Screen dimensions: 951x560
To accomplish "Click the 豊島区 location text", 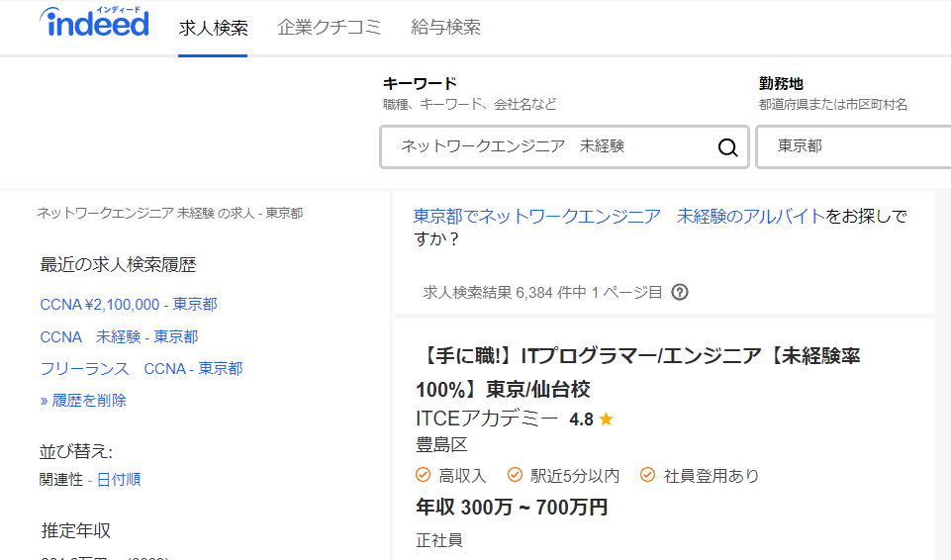I will (x=441, y=445).
